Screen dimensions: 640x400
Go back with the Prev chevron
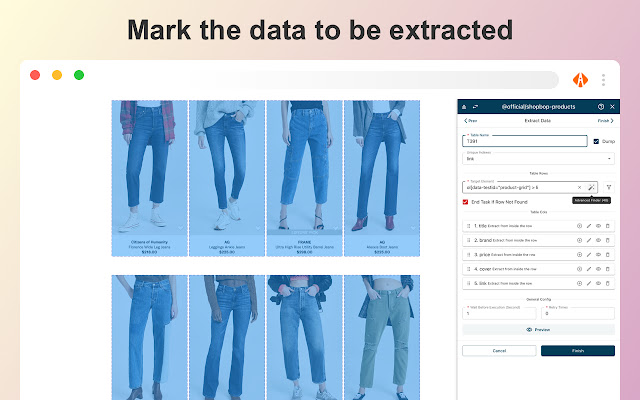(470, 121)
